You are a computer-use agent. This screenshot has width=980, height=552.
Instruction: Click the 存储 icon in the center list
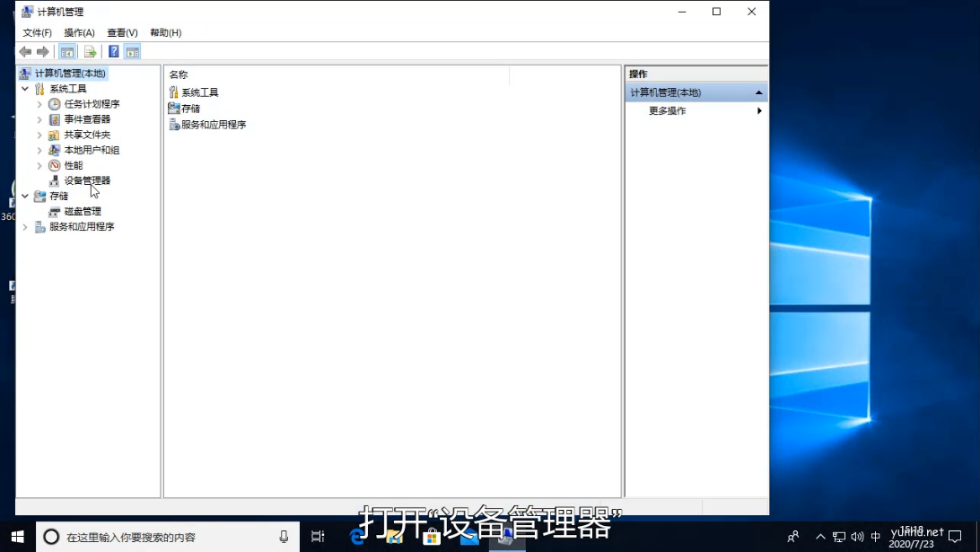click(x=174, y=109)
